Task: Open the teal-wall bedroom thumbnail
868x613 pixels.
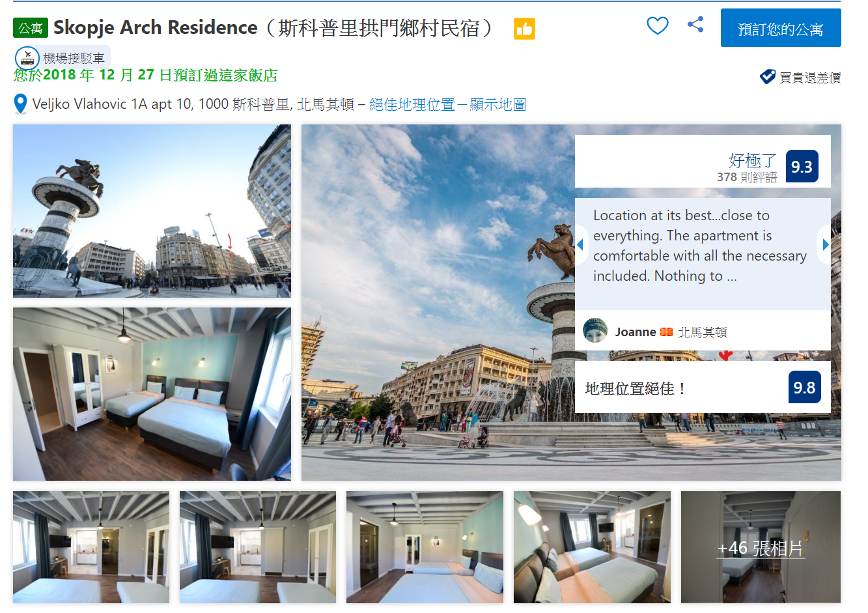Action: 425,547
